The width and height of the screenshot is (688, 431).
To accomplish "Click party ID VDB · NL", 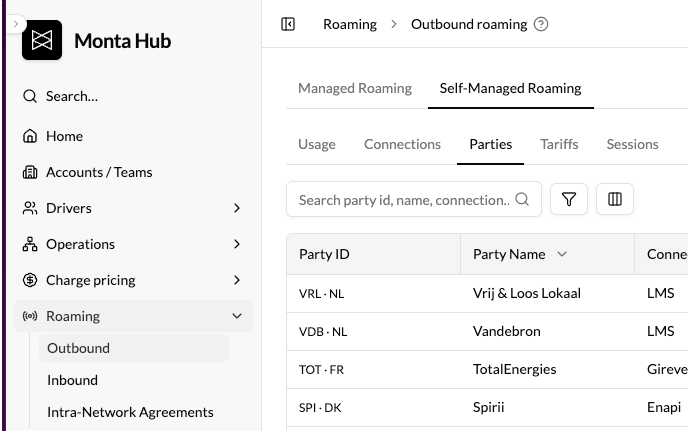I will [323, 331].
